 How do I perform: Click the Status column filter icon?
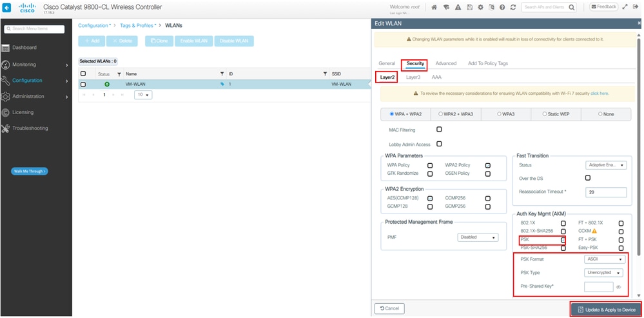119,74
